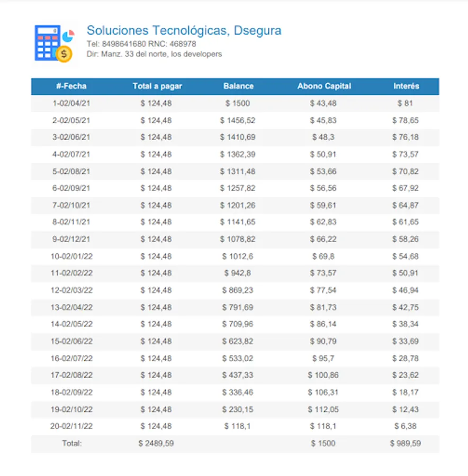
Task: Click the $ 1257,82 balance cell
Action: click(238, 188)
